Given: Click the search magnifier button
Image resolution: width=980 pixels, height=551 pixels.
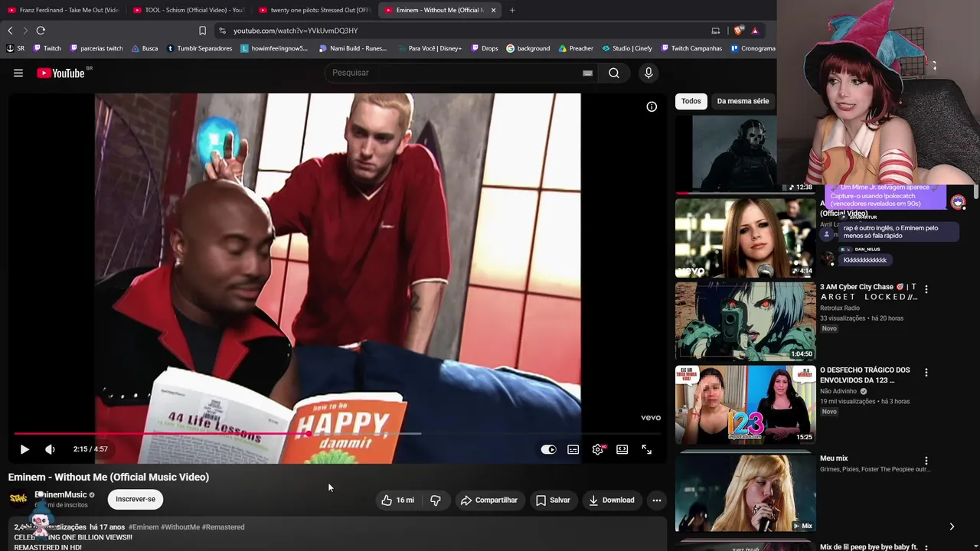Looking at the screenshot, I should 614,73.
